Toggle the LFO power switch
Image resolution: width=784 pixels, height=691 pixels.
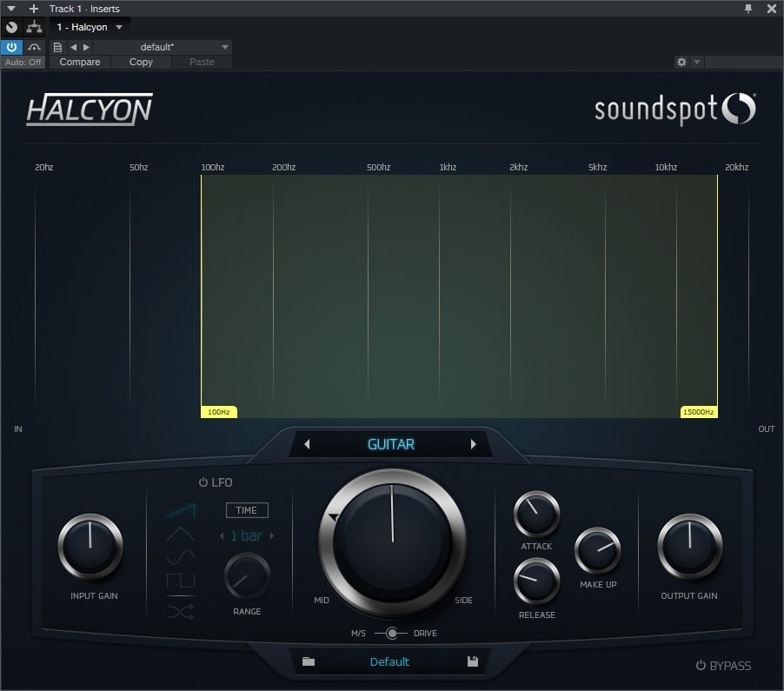click(x=203, y=482)
